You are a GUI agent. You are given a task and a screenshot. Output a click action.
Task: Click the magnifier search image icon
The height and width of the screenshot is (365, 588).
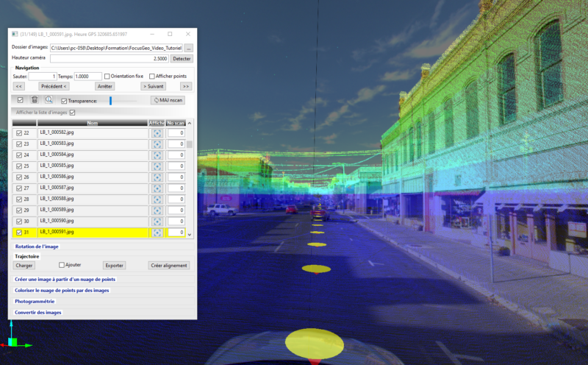(49, 100)
